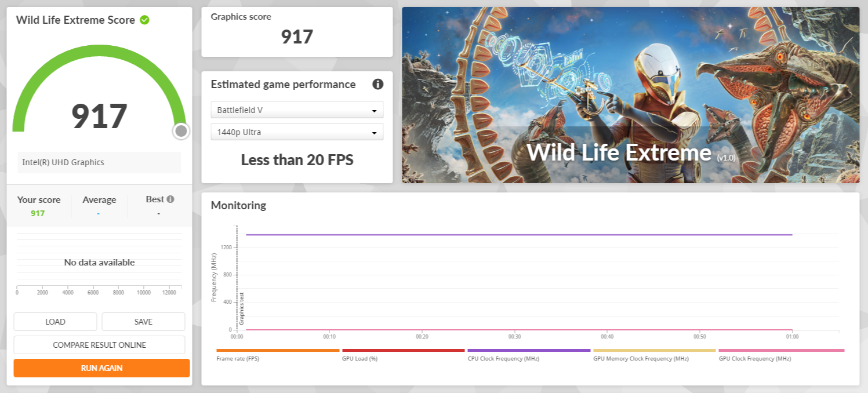Viewport: 868px width, 393px height.
Task: Click the Graphics test marker on chart
Action: pyautogui.click(x=242, y=308)
